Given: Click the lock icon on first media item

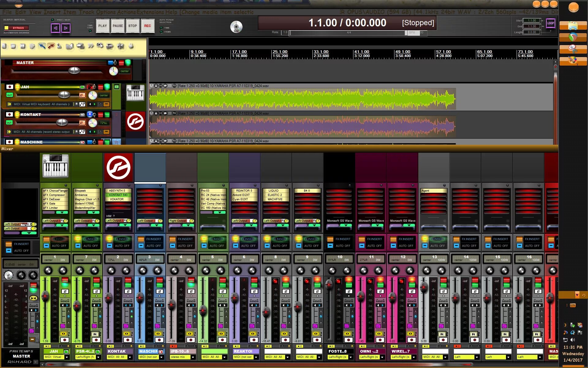Looking at the screenshot, I should (x=156, y=86).
